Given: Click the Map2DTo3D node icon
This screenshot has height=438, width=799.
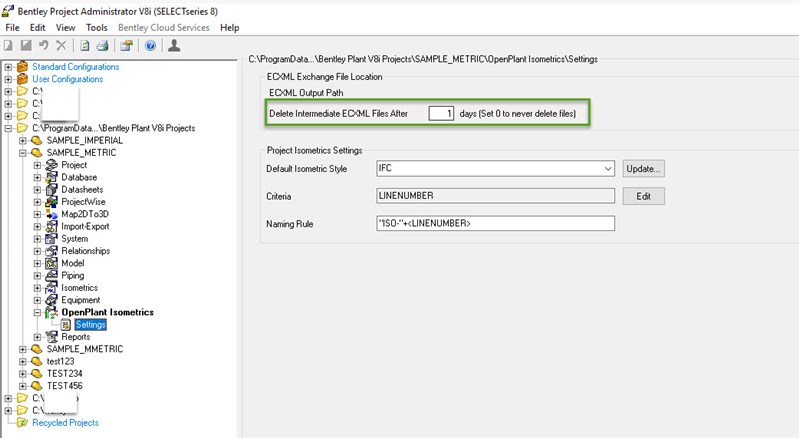Looking at the screenshot, I should [x=51, y=214].
